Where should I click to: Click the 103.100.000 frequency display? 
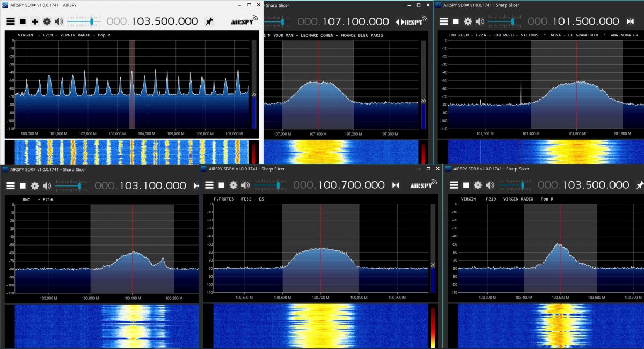(141, 185)
